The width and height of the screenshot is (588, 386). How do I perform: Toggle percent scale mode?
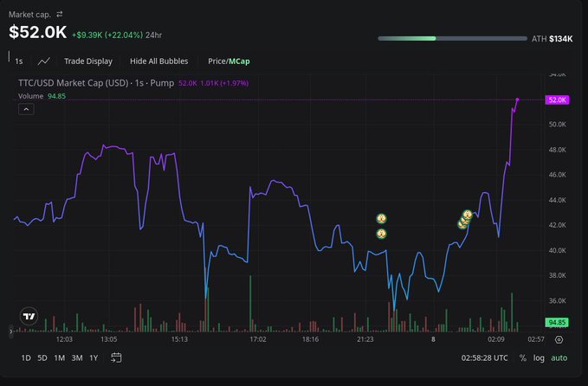tap(523, 358)
